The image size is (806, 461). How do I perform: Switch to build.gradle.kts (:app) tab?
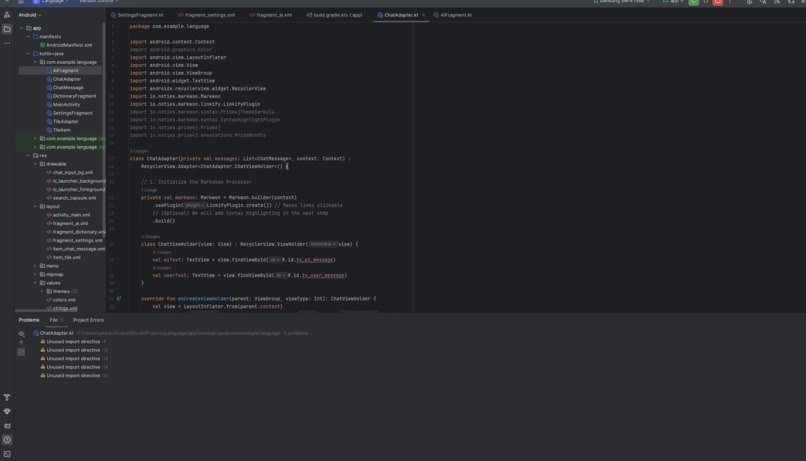point(335,15)
